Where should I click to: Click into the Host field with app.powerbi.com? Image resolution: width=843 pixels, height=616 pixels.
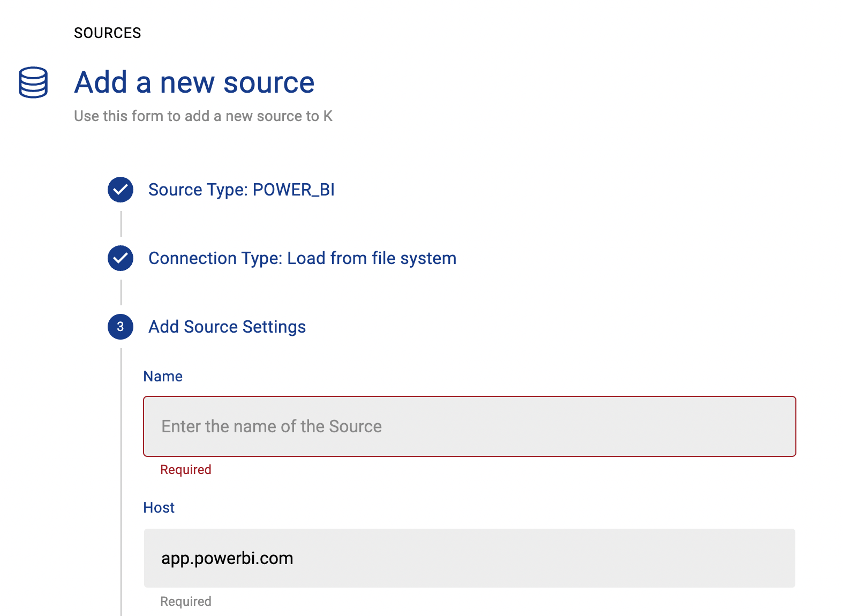click(x=469, y=558)
